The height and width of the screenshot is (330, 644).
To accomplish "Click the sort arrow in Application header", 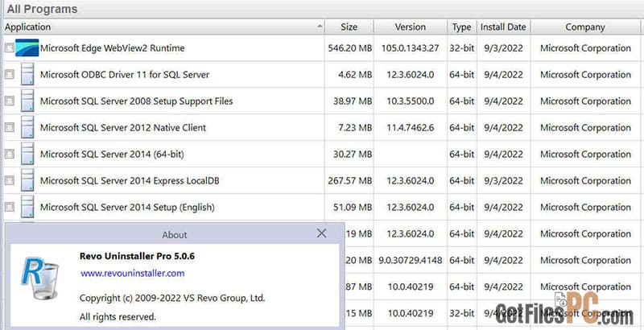I will coord(320,27).
